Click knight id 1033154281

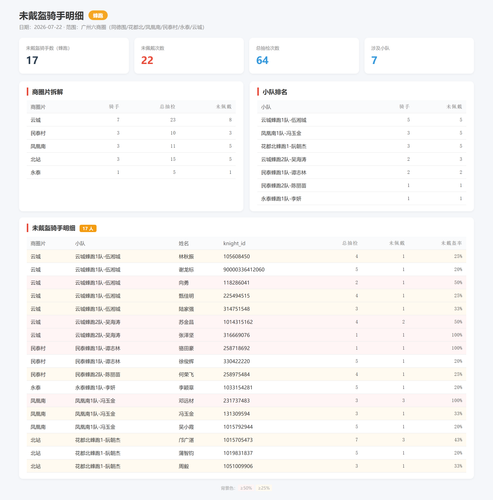pyautogui.click(x=238, y=388)
